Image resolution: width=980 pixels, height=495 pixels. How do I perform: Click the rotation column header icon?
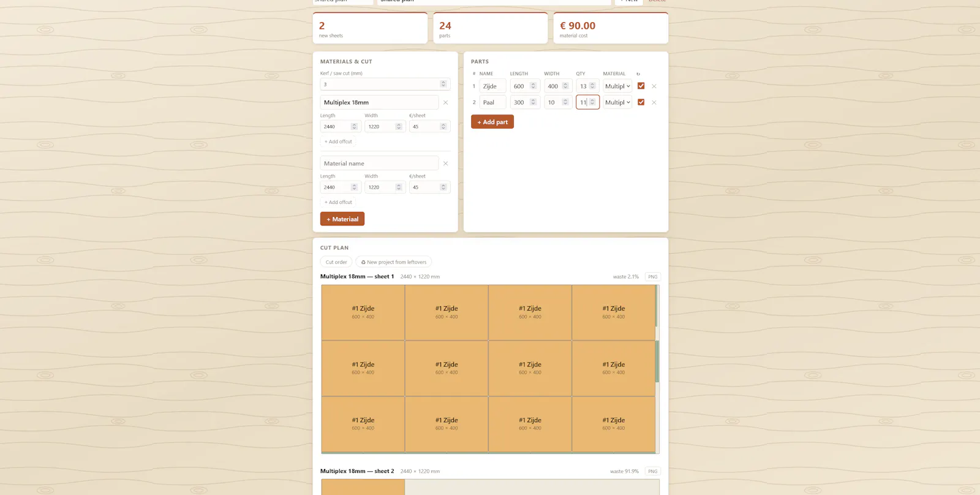tap(638, 74)
